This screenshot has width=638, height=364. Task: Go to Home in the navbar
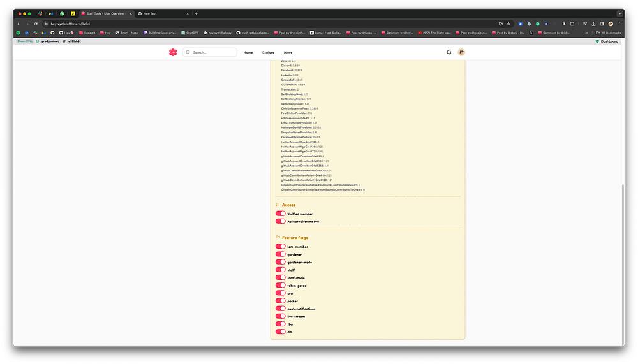[x=248, y=52]
